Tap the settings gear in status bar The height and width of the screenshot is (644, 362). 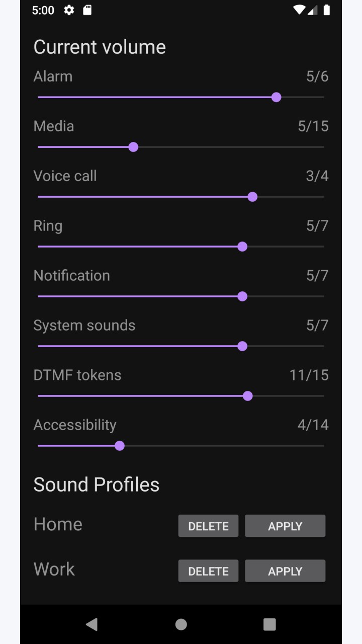point(69,10)
